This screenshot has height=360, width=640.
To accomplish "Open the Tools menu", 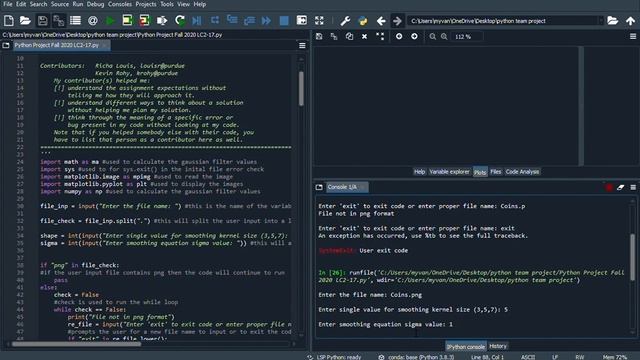I will click(167, 4).
